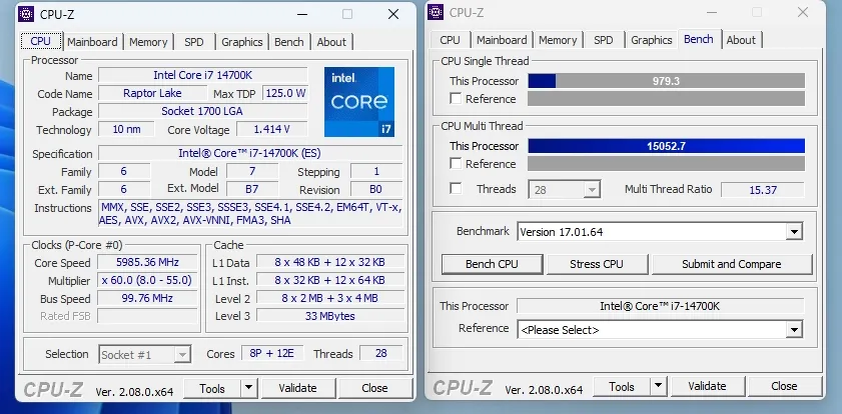The width and height of the screenshot is (842, 414).
Task: Click the Level 3 cache value 33 MBytes
Action: click(x=330, y=316)
